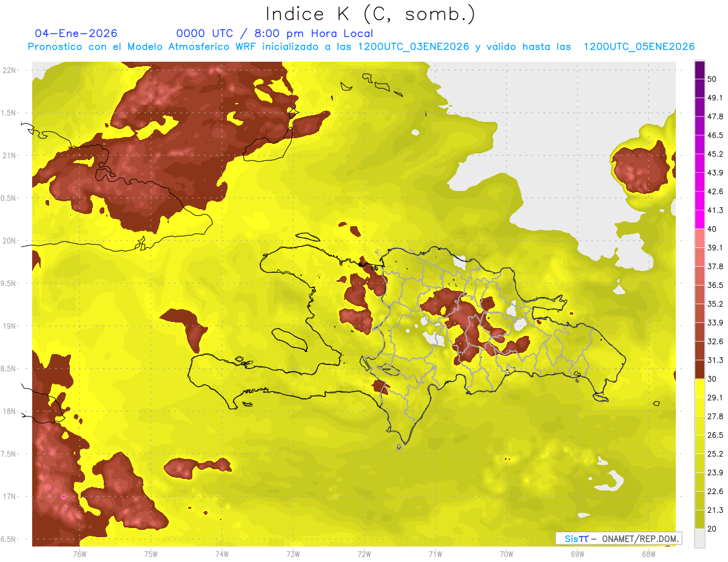Click the "37.8" value on color scale

716,267
